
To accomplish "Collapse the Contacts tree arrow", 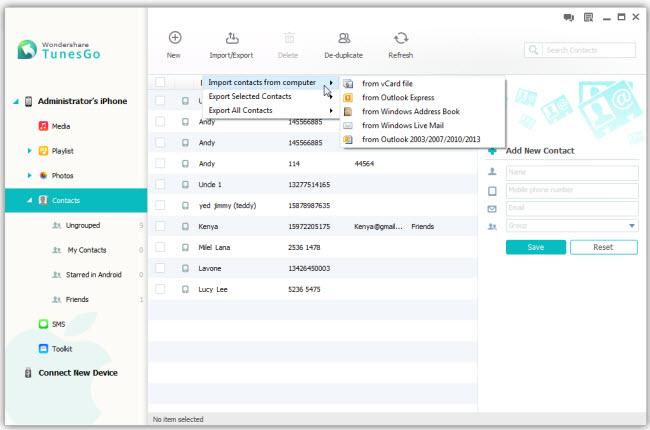I will click(29, 200).
